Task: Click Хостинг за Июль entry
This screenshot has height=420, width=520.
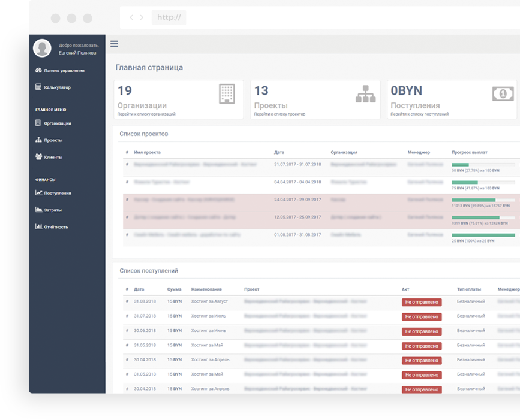Action: coord(208,316)
